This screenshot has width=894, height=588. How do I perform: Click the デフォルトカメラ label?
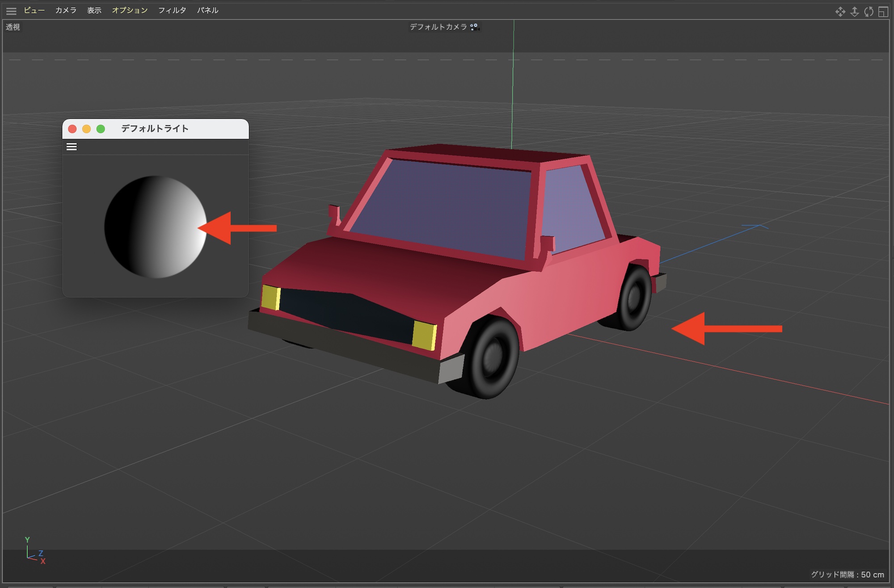point(438,27)
